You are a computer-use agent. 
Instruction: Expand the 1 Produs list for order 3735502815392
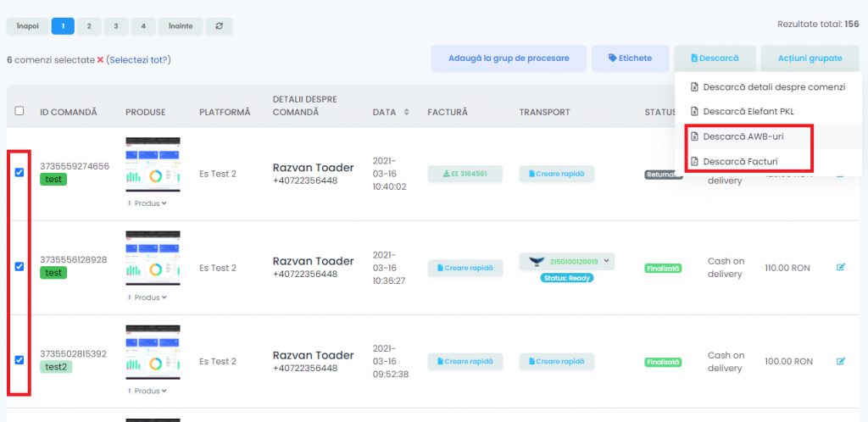pos(147,391)
